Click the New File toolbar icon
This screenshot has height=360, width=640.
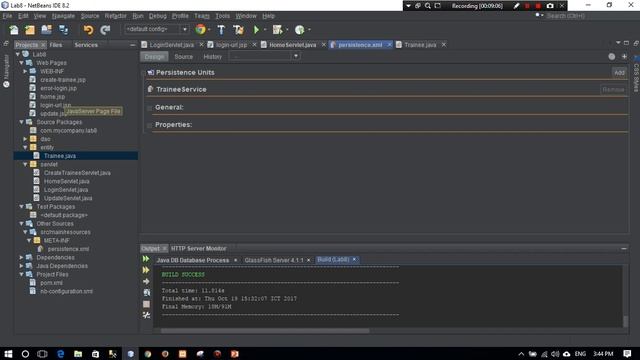(x=14, y=30)
